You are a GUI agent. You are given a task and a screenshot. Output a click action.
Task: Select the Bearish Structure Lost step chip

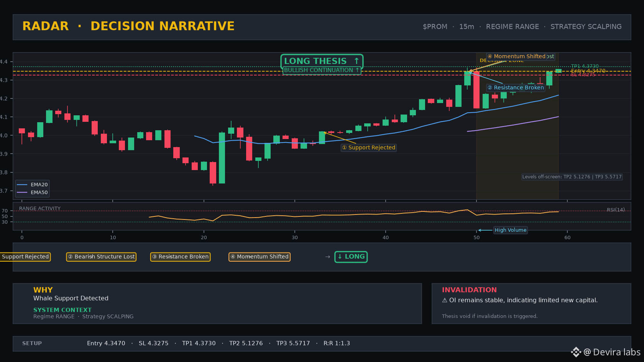pos(101,257)
